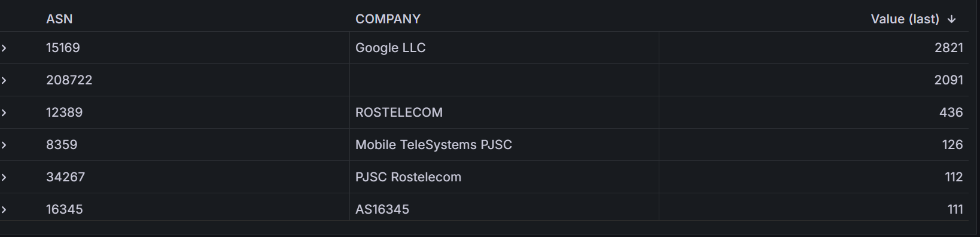Select the AS16345 company cell
The width and height of the screenshot is (980, 237).
click(504, 209)
